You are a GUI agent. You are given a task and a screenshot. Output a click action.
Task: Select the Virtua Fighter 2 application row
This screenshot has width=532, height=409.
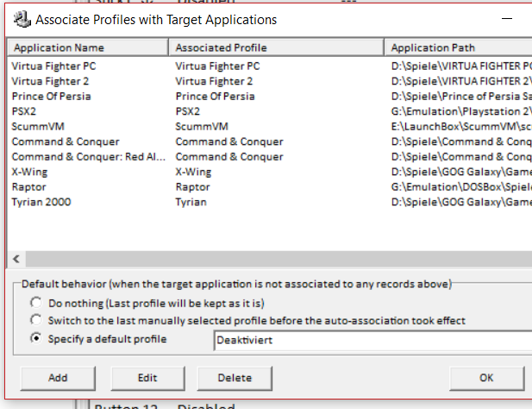(50, 81)
